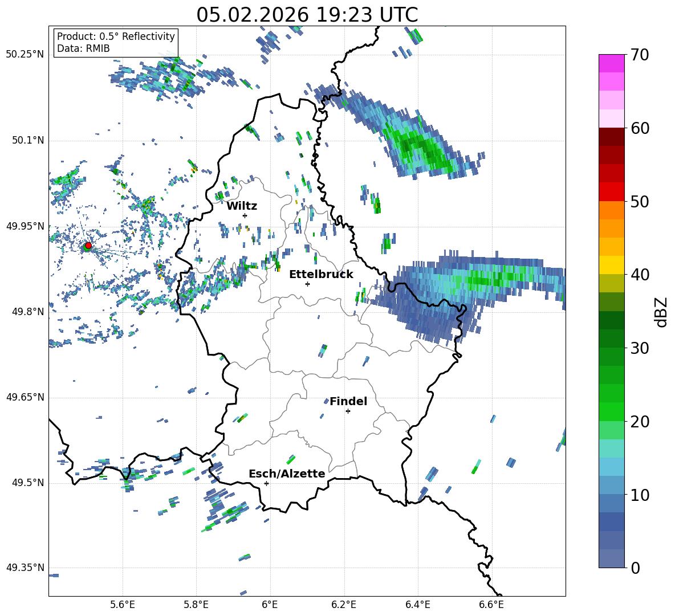This screenshot has width=675, height=616.
Task: Click the colorbar tick label 30
Action: (x=640, y=348)
